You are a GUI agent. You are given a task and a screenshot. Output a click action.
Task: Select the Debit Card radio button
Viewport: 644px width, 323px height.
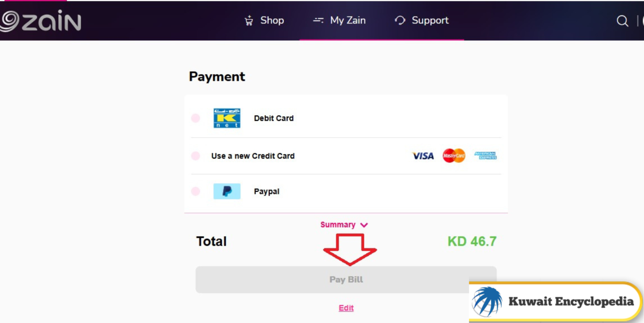195,118
